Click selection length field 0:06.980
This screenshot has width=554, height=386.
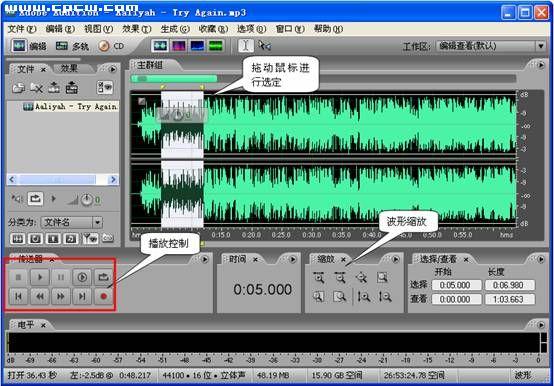tap(509, 285)
